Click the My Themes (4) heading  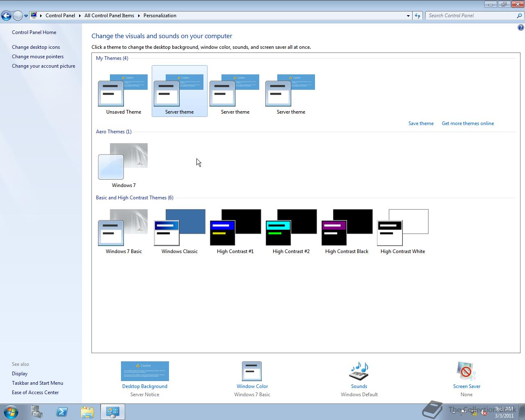coord(112,58)
